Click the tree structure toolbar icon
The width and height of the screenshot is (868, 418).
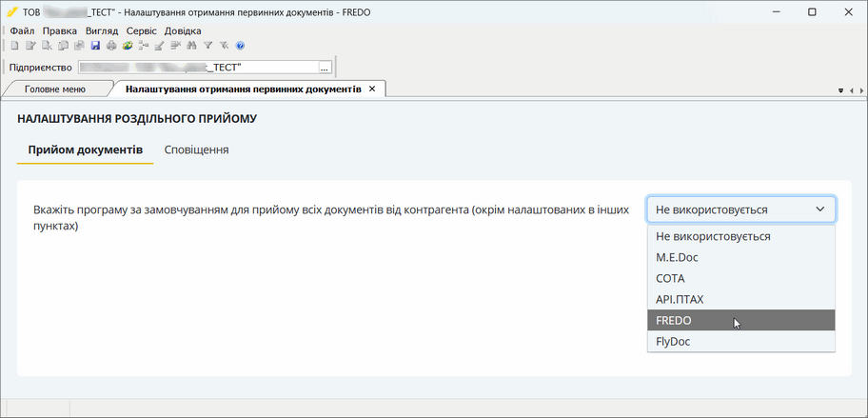click(x=144, y=46)
